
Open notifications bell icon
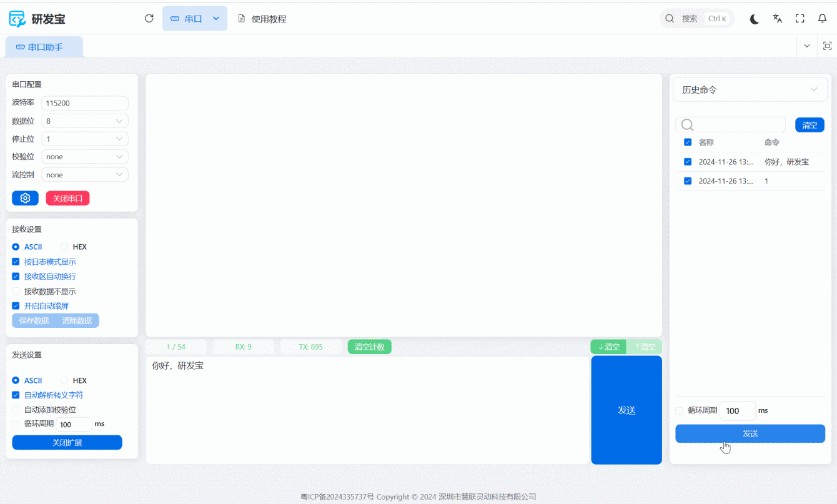[822, 19]
